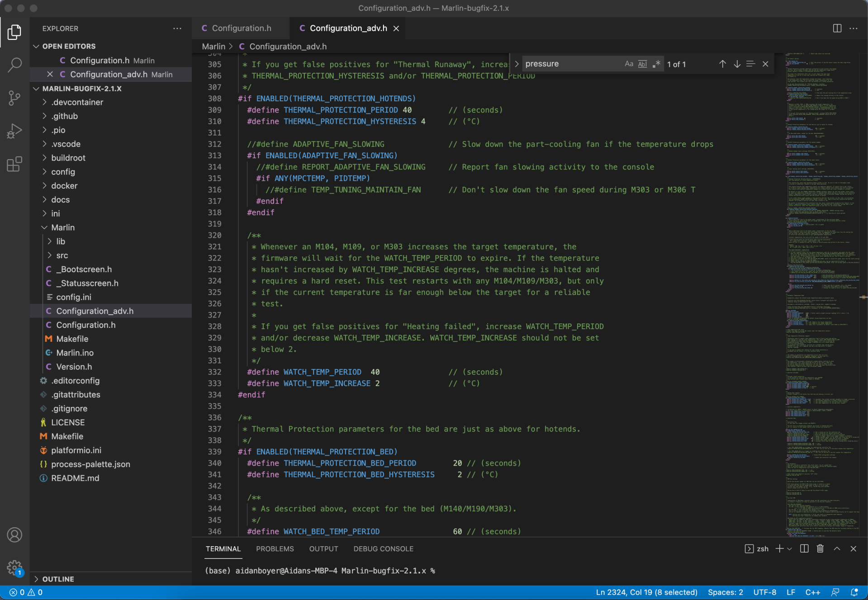Toggle Match Whole Word in find widget
The width and height of the screenshot is (868, 600).
[x=642, y=64]
